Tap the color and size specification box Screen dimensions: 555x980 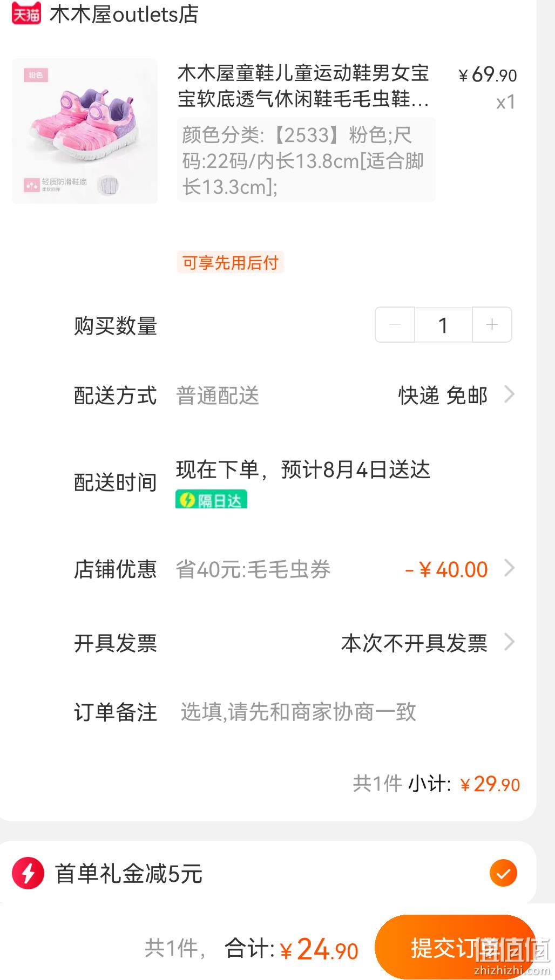click(306, 160)
